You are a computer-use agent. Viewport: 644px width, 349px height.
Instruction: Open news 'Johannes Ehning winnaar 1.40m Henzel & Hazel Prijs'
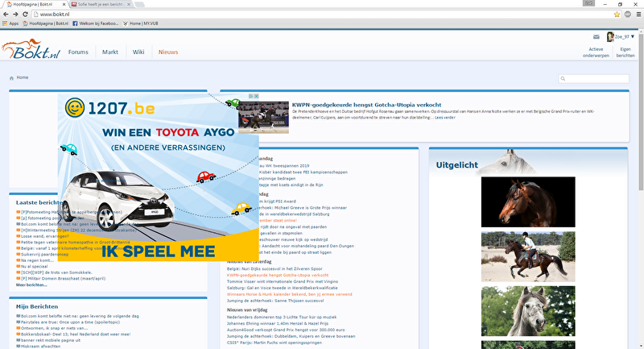pyautogui.click(x=278, y=323)
